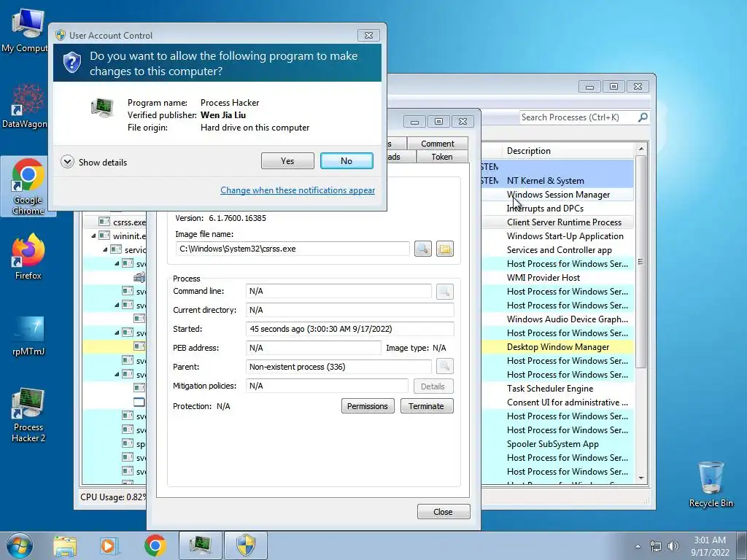This screenshot has width=747, height=560.
Task: Open My Computer desktop icon
Action: [x=26, y=30]
